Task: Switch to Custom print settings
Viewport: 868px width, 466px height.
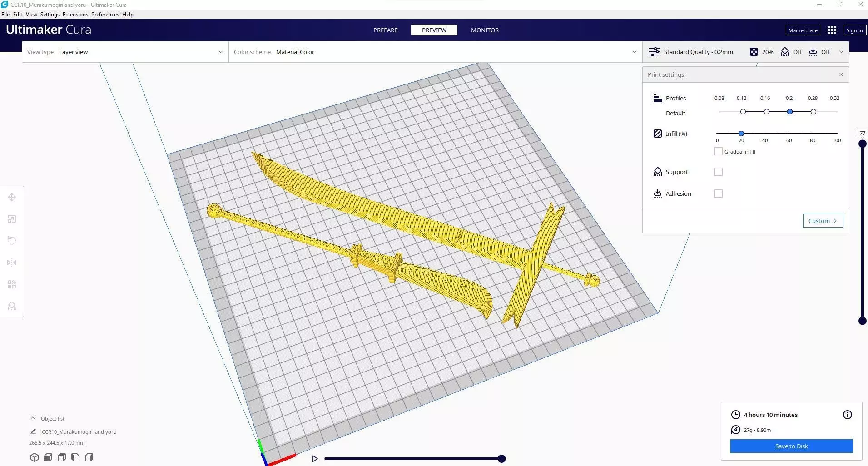Action: (823, 221)
